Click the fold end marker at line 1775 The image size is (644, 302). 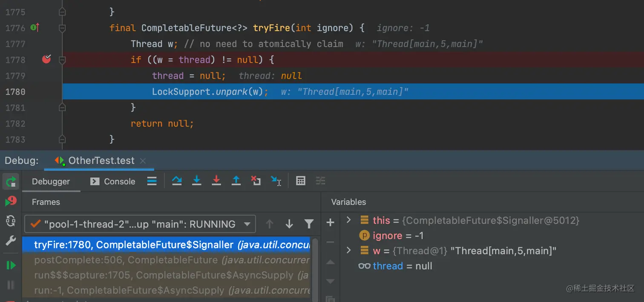click(x=62, y=12)
